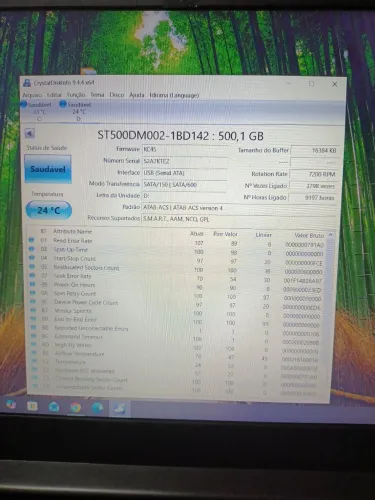This screenshot has height=500, width=375.
Task: Open the Arquivo menu
Action: tap(32, 95)
